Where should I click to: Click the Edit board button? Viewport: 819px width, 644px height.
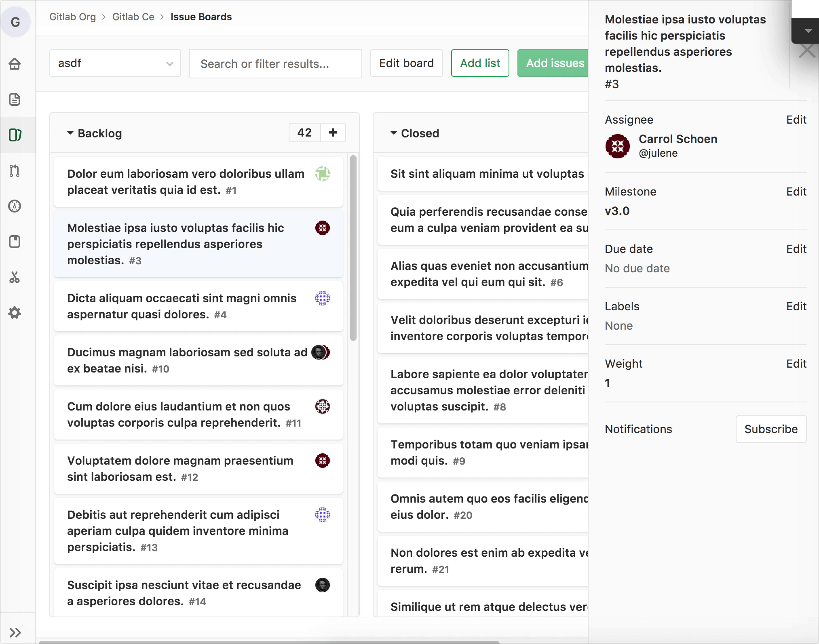(x=406, y=63)
